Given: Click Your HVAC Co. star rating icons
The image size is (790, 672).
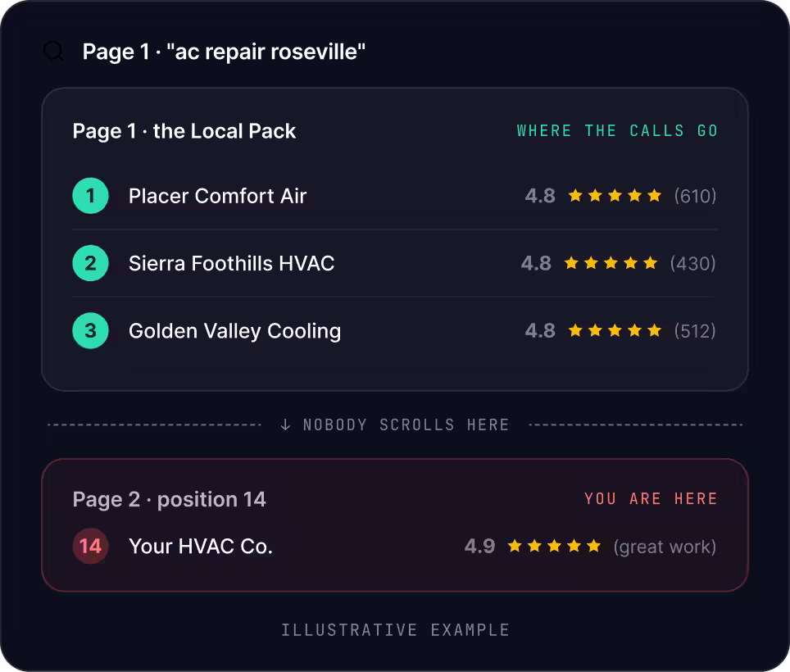Looking at the screenshot, I should pos(554,546).
